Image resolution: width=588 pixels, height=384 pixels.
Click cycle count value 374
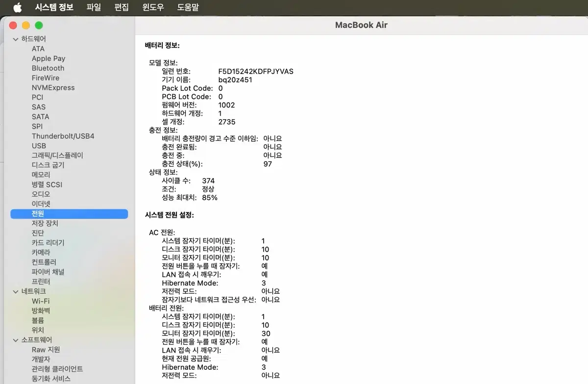[x=208, y=181]
